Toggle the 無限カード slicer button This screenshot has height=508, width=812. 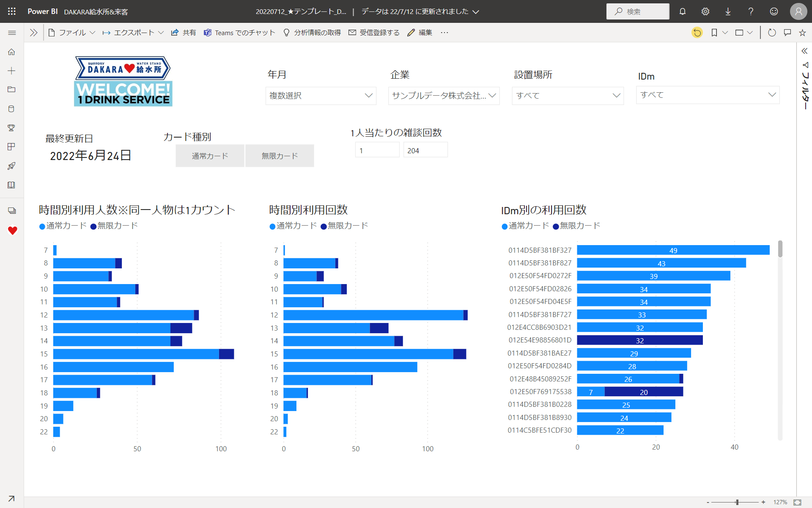[x=280, y=156]
